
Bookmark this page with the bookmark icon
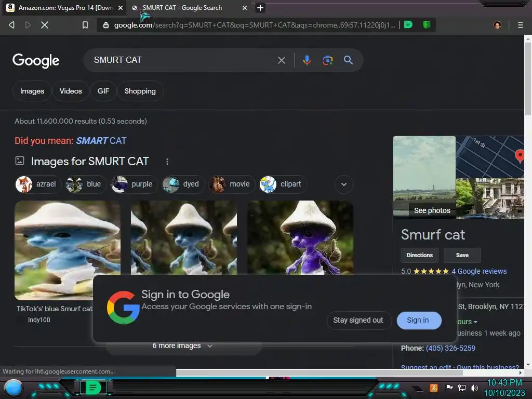click(x=85, y=25)
